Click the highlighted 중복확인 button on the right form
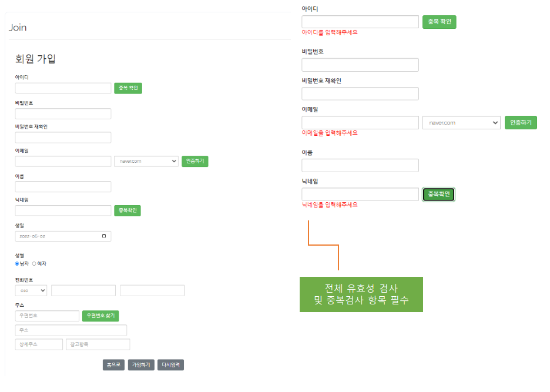 pyautogui.click(x=438, y=194)
